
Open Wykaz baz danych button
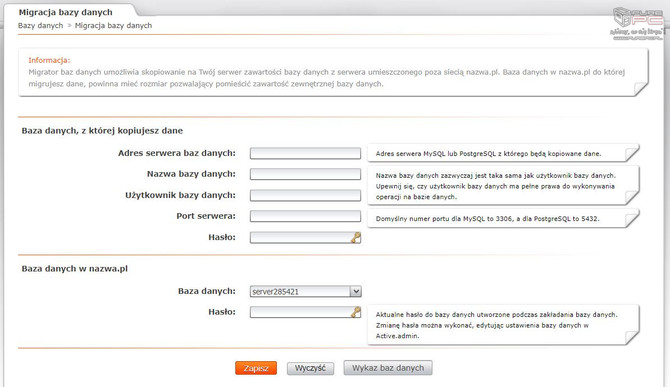388,368
